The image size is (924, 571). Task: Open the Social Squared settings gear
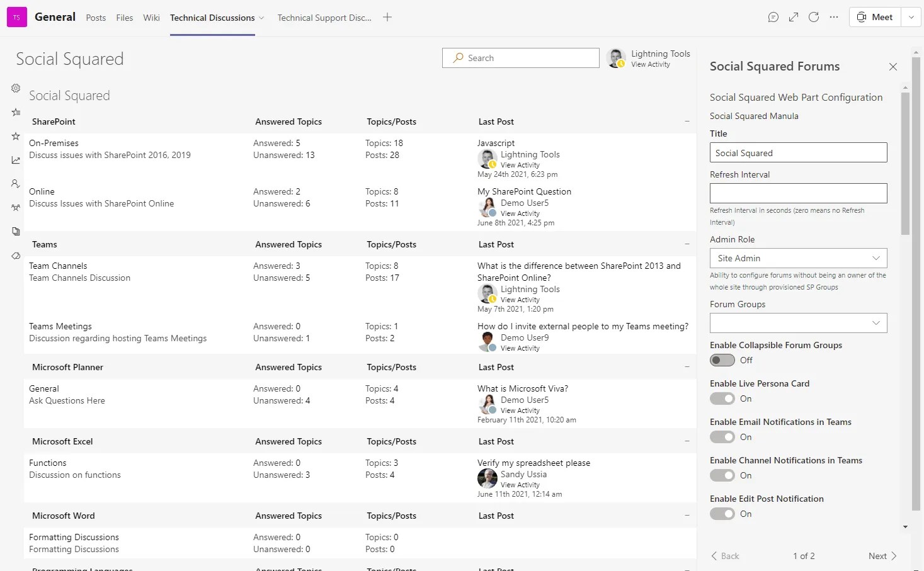coord(16,88)
